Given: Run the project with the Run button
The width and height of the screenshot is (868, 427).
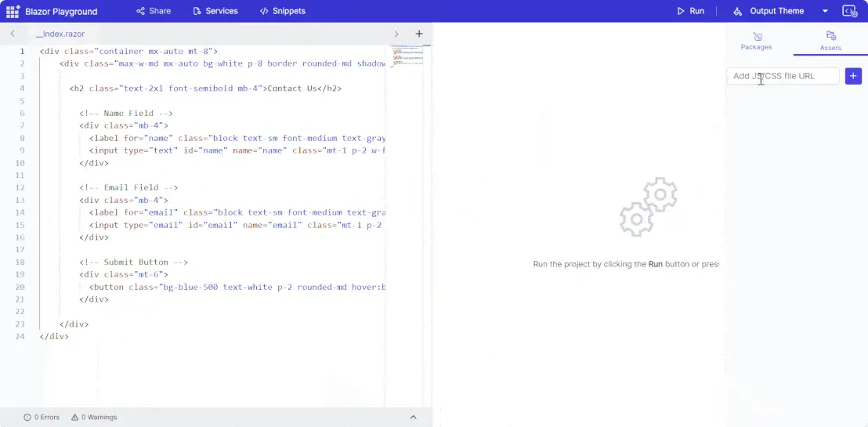Looking at the screenshot, I should point(691,11).
